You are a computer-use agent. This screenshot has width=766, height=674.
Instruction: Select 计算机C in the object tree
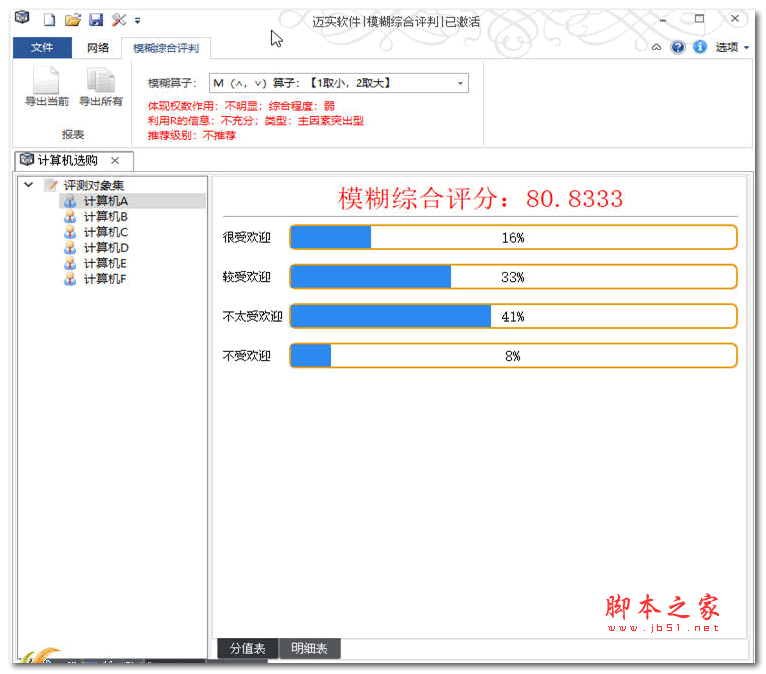point(105,232)
